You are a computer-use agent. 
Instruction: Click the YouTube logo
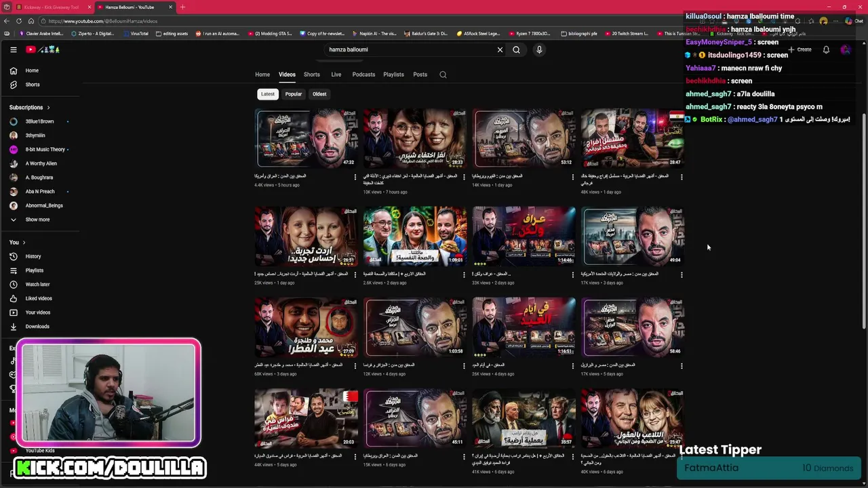pos(43,49)
